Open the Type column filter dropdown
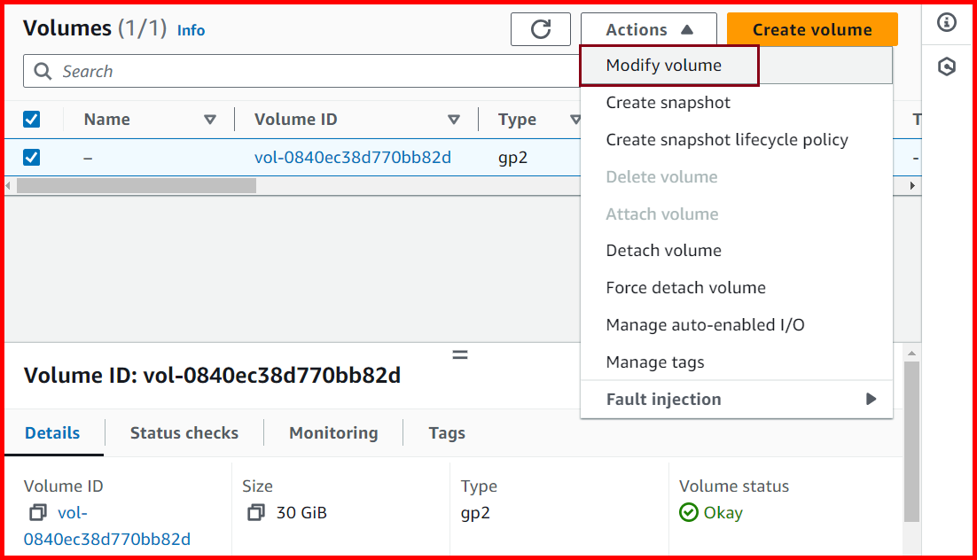977x560 pixels. click(577, 119)
